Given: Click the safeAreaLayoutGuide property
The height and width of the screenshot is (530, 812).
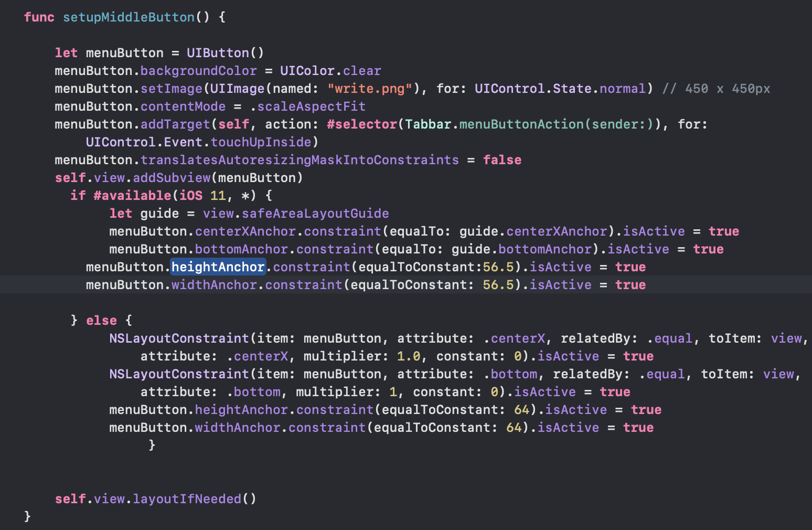Looking at the screenshot, I should pyautogui.click(x=315, y=214).
